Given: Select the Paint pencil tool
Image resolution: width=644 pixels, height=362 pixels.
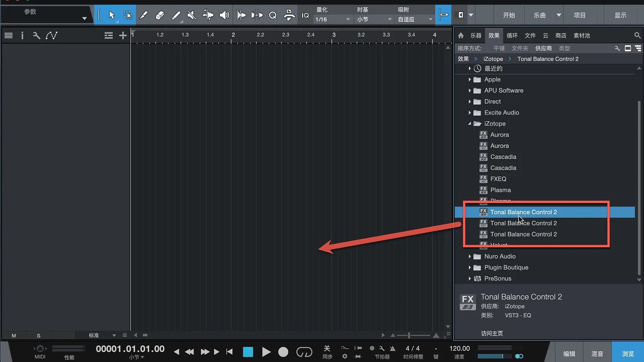Looking at the screenshot, I should click(144, 15).
